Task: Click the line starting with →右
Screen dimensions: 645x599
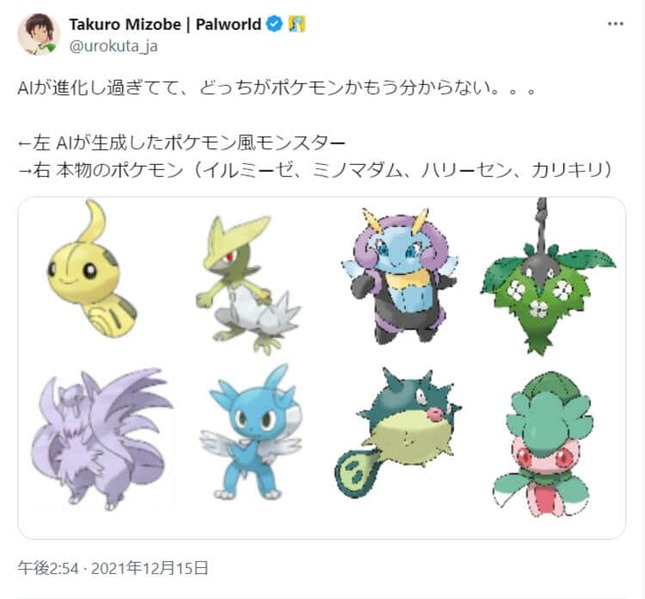Action: [x=315, y=170]
